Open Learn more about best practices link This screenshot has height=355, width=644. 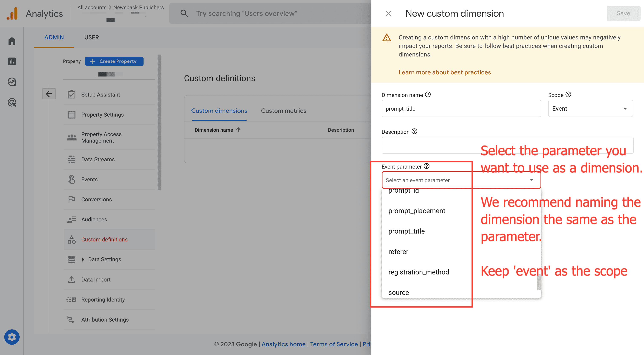point(444,72)
